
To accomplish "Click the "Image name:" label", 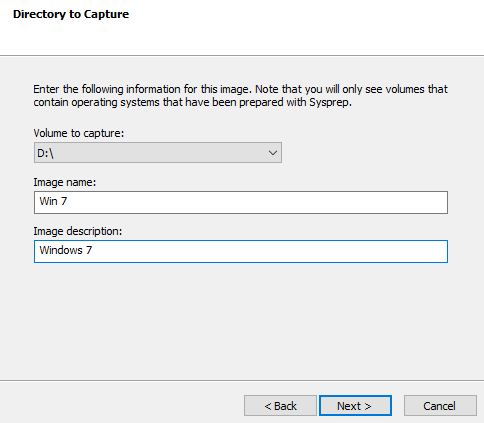I will [65, 182].
